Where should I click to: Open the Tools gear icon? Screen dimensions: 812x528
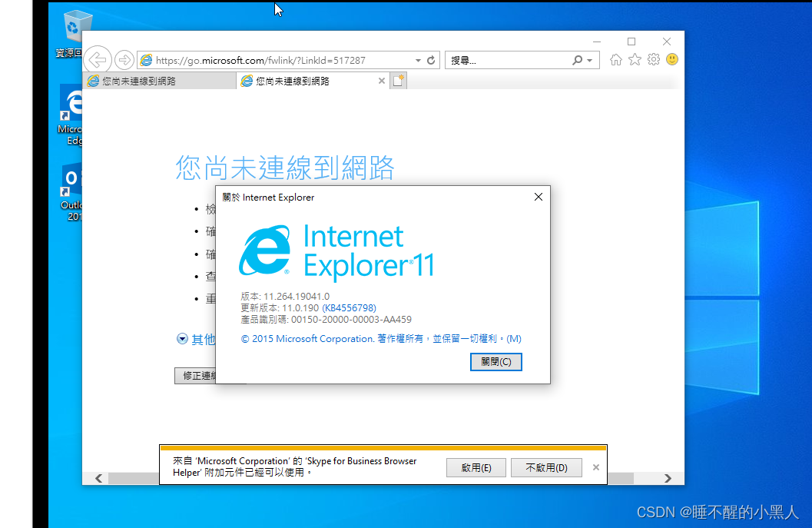[x=654, y=60]
